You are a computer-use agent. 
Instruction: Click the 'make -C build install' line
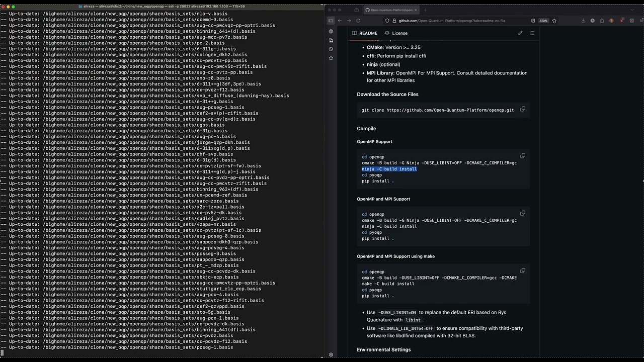(x=388, y=284)
